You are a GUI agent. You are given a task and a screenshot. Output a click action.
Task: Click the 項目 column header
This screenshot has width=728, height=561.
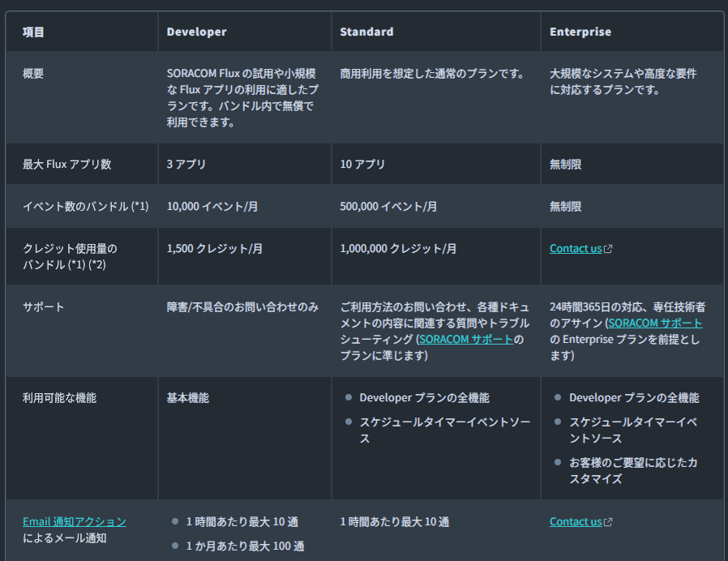[33, 32]
